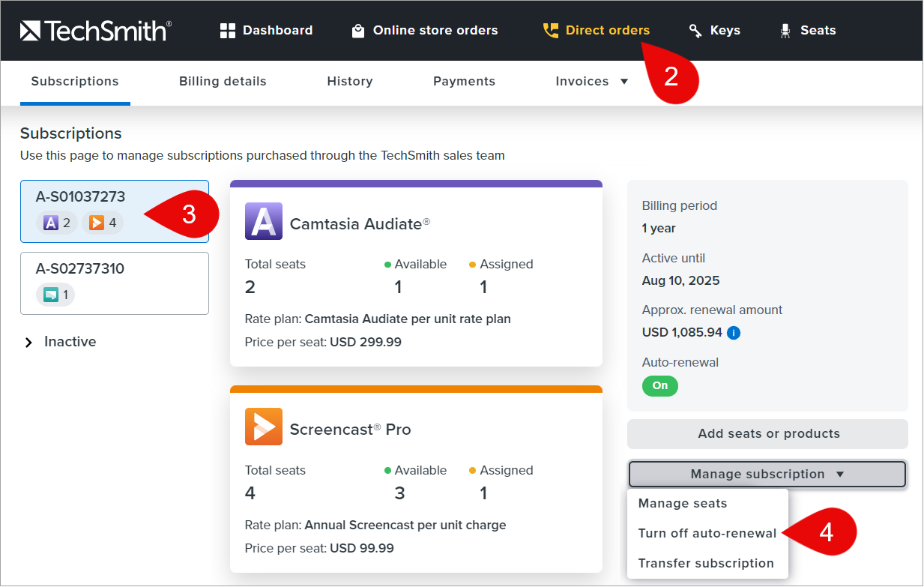Image resolution: width=924 pixels, height=587 pixels.
Task: Open the Dashboard page
Action: point(266,31)
